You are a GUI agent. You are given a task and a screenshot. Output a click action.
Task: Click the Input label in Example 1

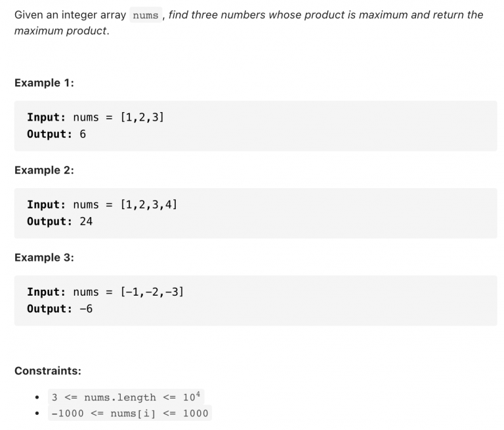click(47, 117)
